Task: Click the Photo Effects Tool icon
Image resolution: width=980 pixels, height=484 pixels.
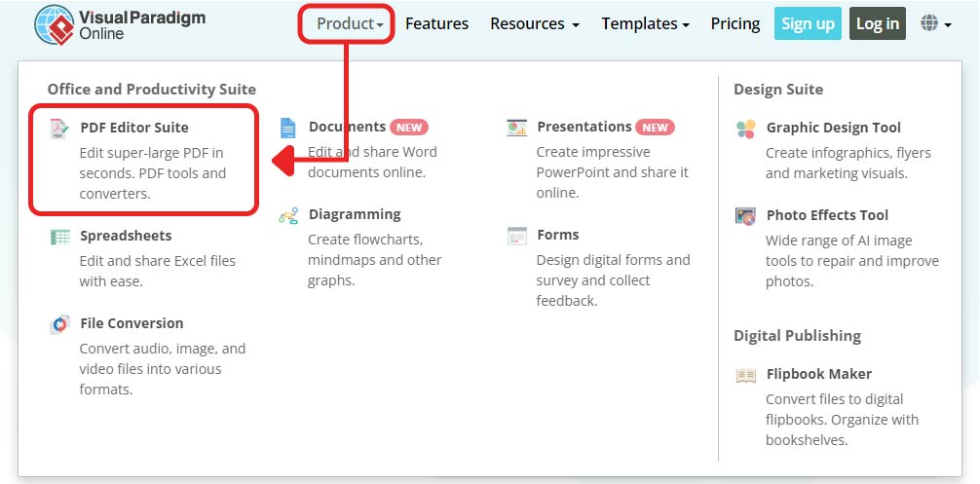Action: (745, 216)
